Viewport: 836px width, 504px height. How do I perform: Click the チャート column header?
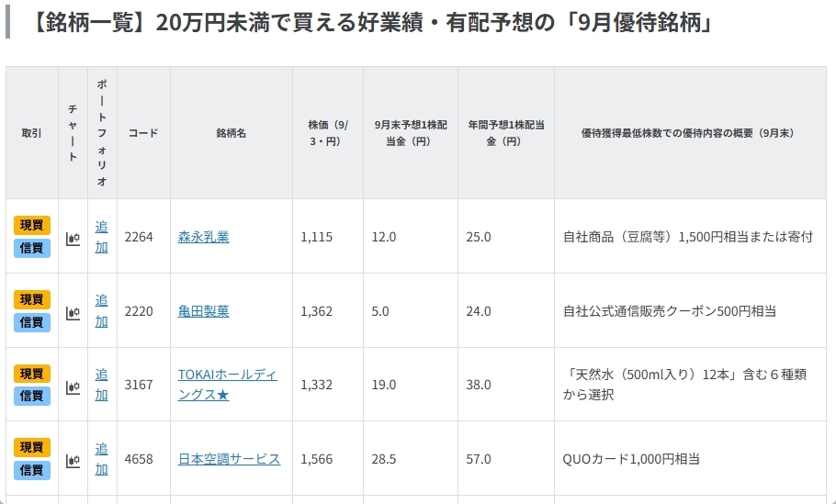pos(73,133)
